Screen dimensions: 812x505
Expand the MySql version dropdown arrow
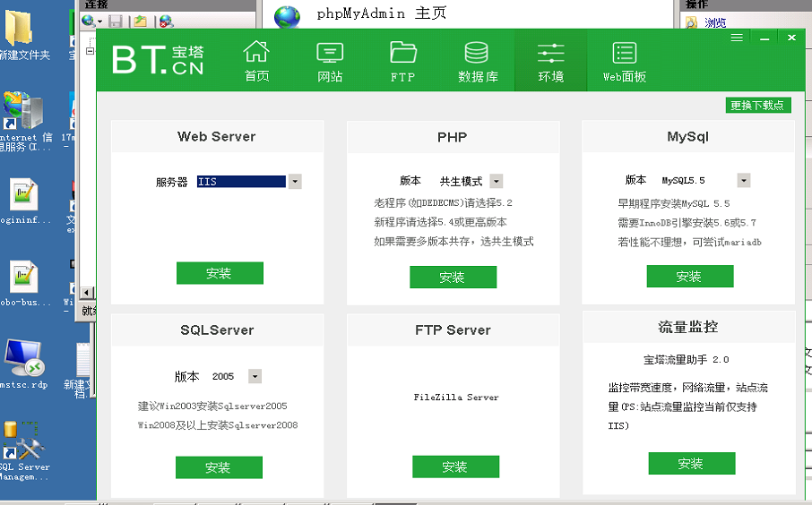744,180
